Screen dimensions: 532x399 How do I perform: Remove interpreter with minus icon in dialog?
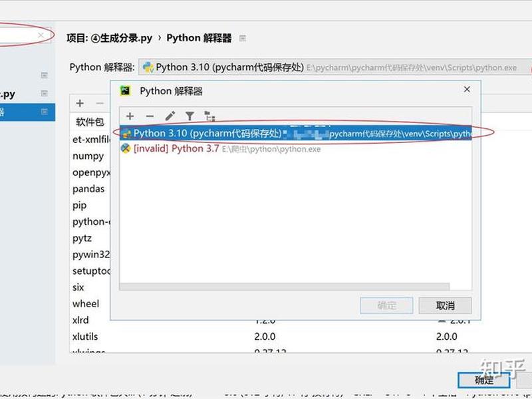pyautogui.click(x=150, y=116)
